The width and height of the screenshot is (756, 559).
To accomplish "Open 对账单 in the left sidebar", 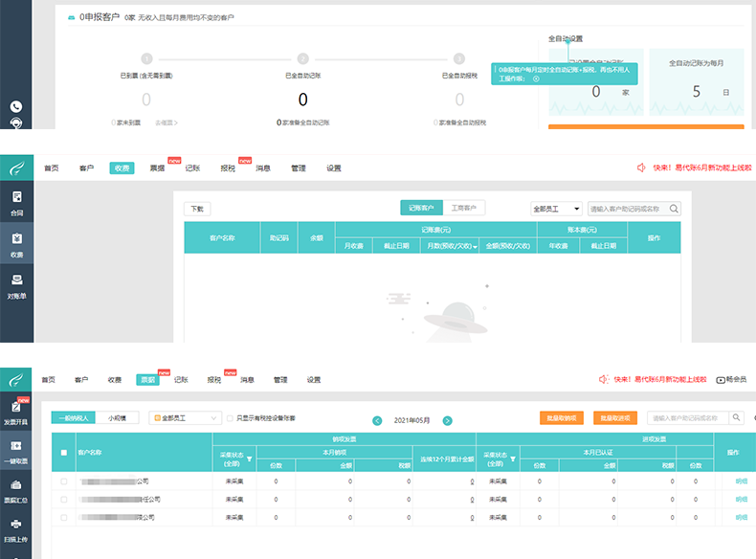I will [x=16, y=284].
